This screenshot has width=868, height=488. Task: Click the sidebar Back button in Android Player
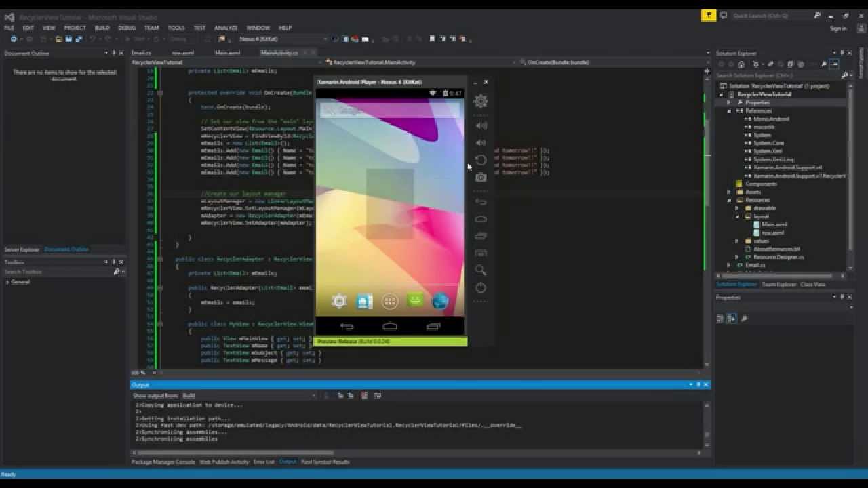click(x=481, y=202)
